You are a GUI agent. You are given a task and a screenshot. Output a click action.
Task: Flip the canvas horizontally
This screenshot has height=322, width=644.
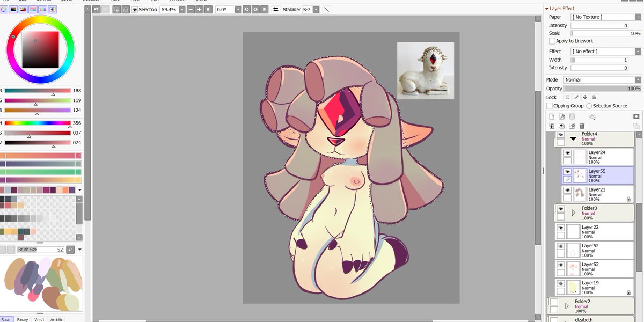pos(276,9)
